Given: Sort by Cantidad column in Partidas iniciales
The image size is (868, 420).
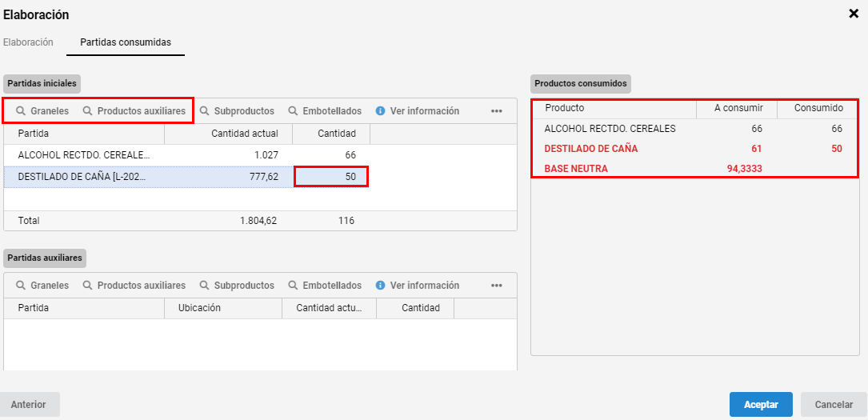Looking at the screenshot, I should 331,134.
